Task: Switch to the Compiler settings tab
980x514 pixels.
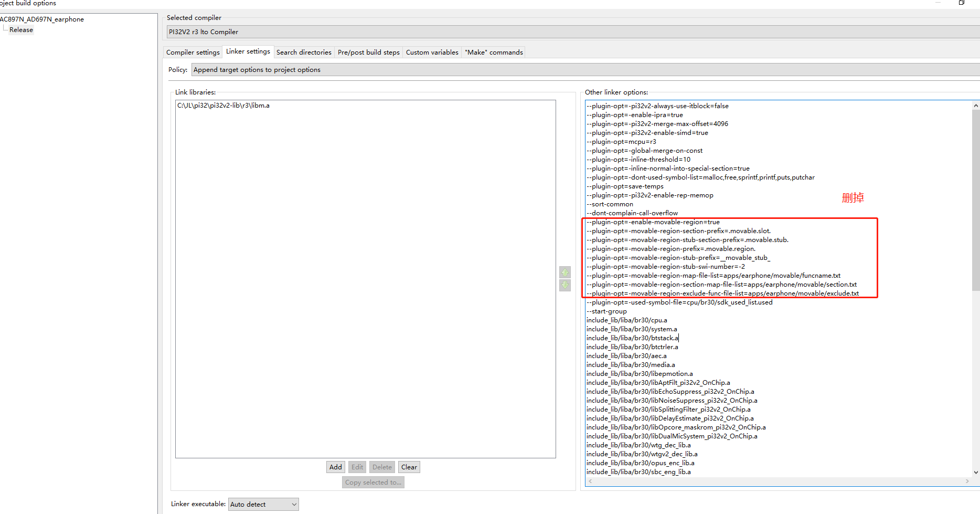Action: point(193,52)
